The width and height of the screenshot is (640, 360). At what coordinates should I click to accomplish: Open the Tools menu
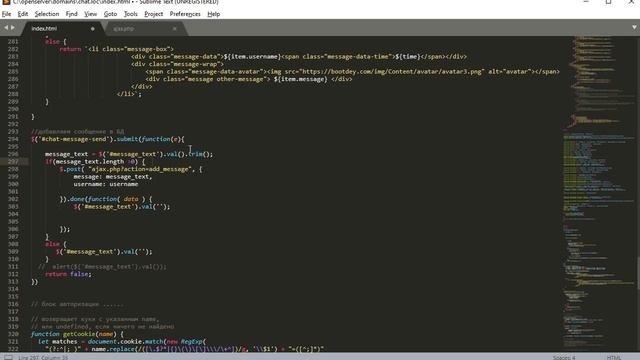tap(131, 14)
